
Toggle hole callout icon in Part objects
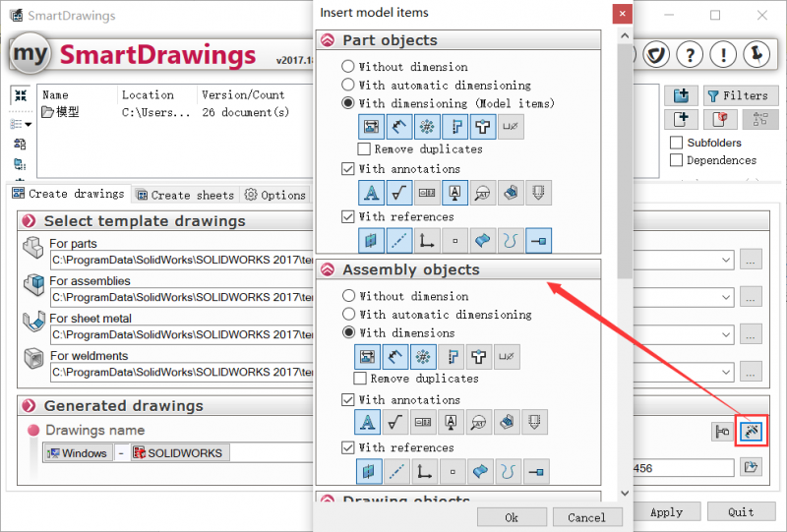[511, 127]
